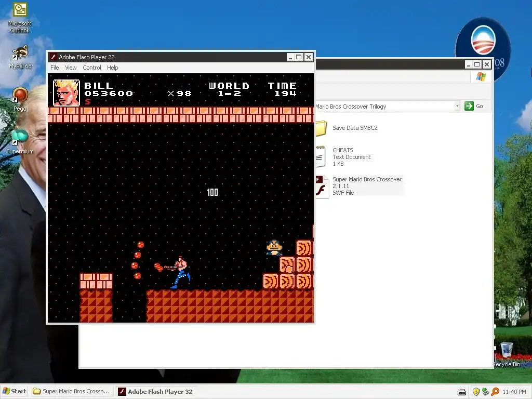Click the Goomba enemy in the game
532x399 pixels.
click(274, 248)
